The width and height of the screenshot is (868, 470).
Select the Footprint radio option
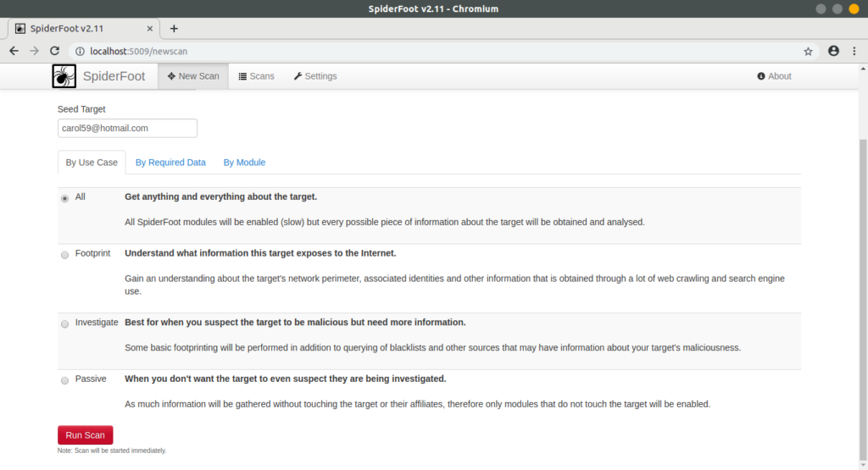coord(65,255)
